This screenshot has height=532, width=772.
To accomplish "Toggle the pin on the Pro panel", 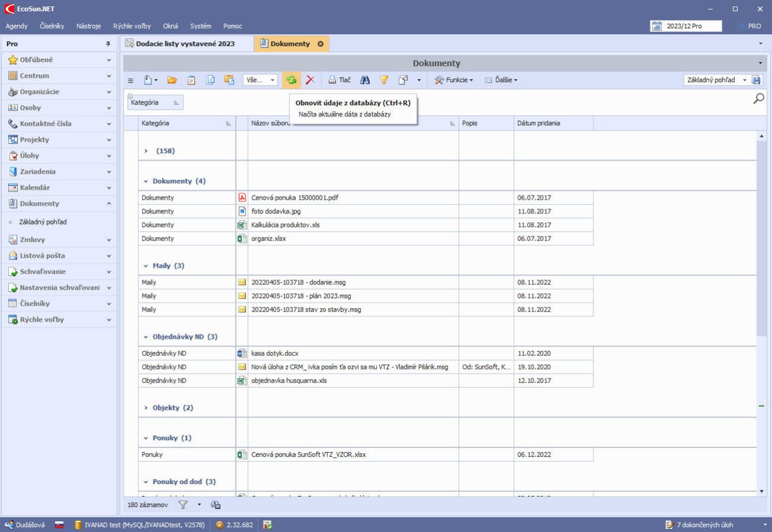I will coord(108,44).
